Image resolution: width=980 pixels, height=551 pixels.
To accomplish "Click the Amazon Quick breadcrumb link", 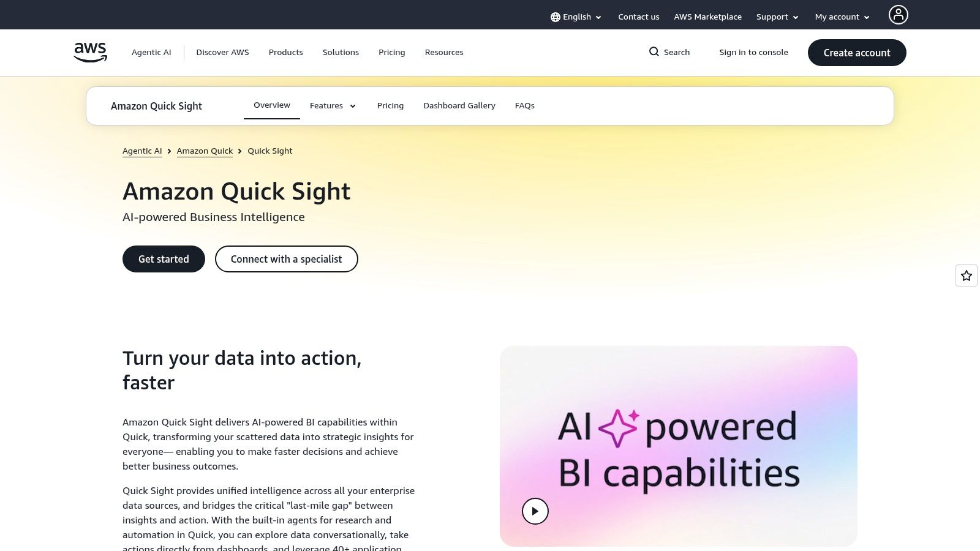I will click(x=205, y=151).
